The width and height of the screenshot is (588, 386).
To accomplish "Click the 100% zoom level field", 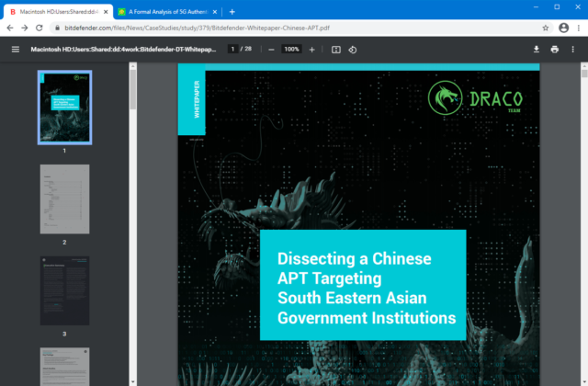I will click(291, 49).
